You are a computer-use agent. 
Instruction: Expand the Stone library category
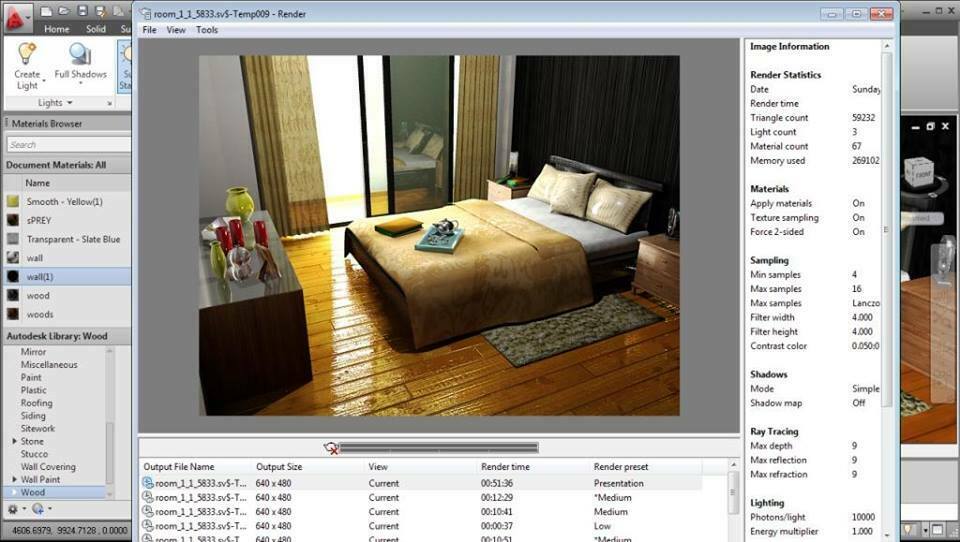click(x=14, y=441)
